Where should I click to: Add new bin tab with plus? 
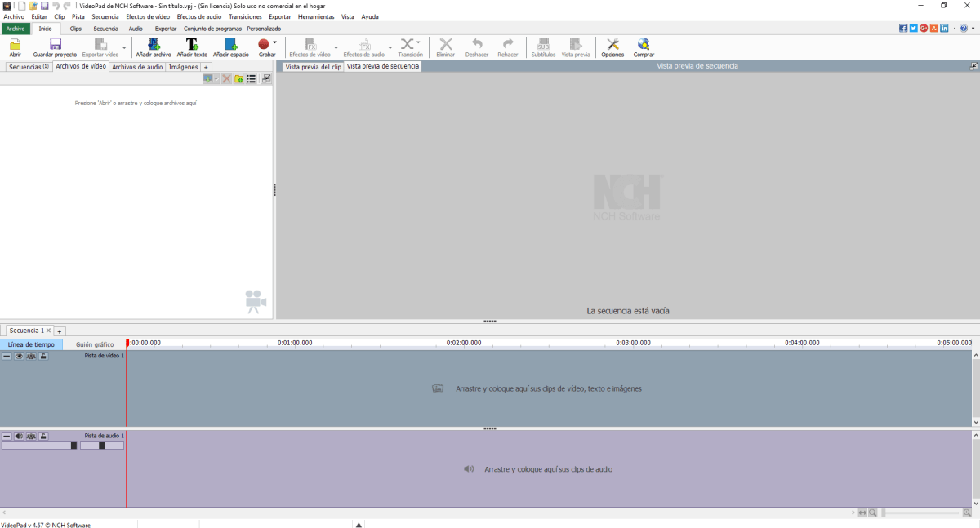pos(206,67)
